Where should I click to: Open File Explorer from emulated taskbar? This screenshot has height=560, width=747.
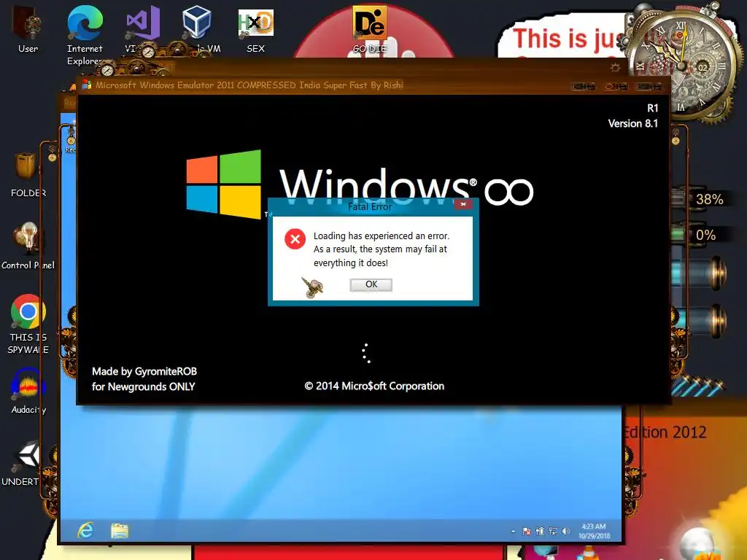click(x=119, y=531)
